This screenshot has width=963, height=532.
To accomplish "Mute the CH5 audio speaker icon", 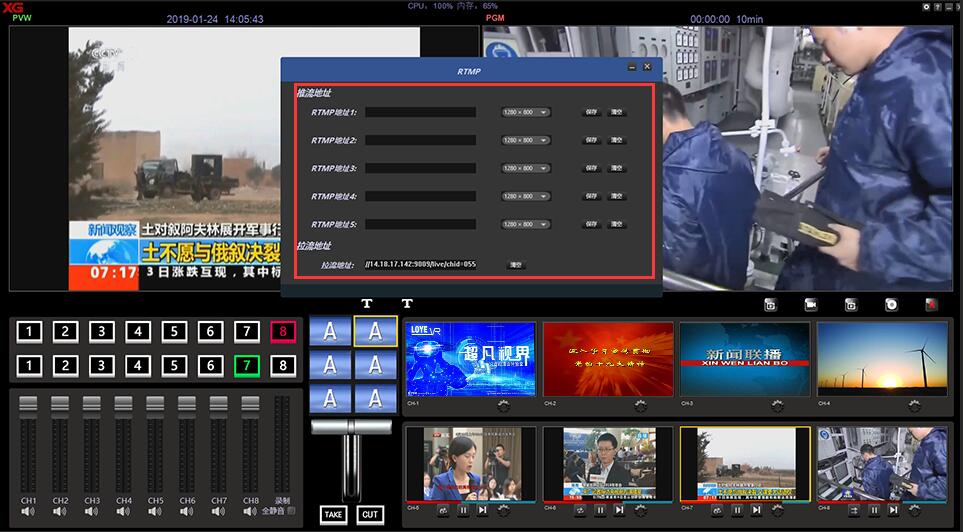I will (x=155, y=512).
